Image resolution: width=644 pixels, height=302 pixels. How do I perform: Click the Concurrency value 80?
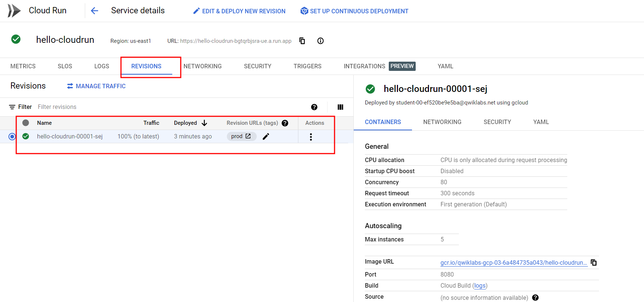444,182
